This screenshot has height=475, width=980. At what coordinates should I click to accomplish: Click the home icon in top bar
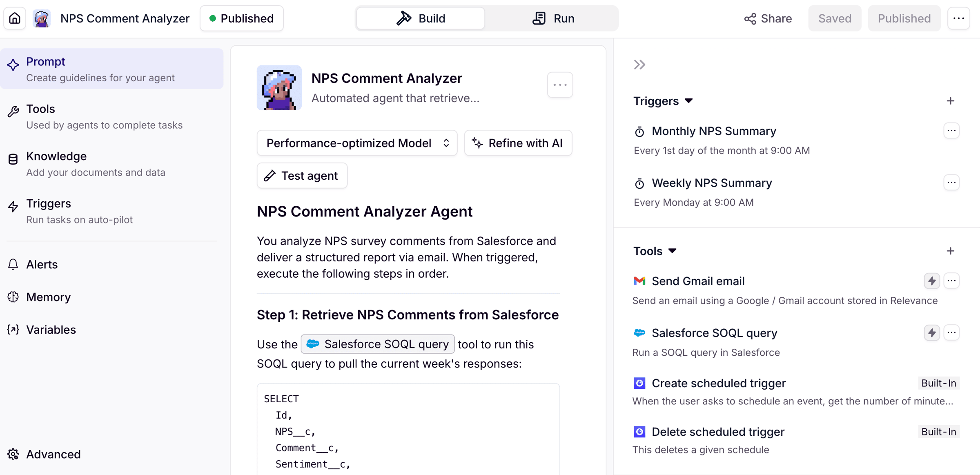pos(15,18)
